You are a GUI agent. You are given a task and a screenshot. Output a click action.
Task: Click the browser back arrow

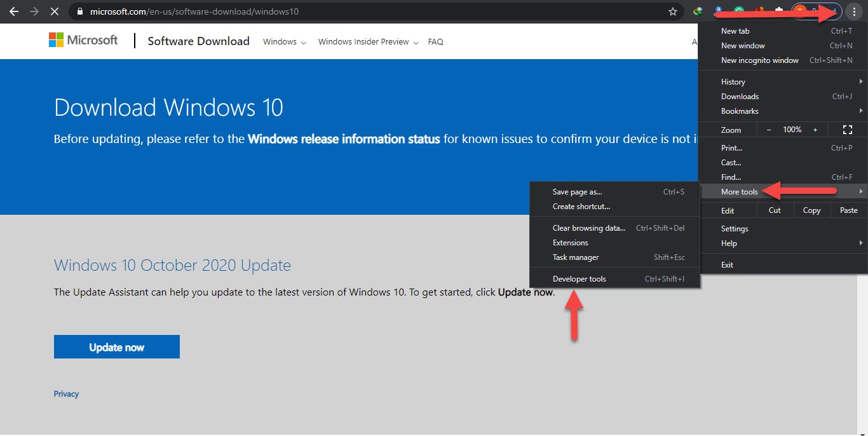(x=13, y=11)
